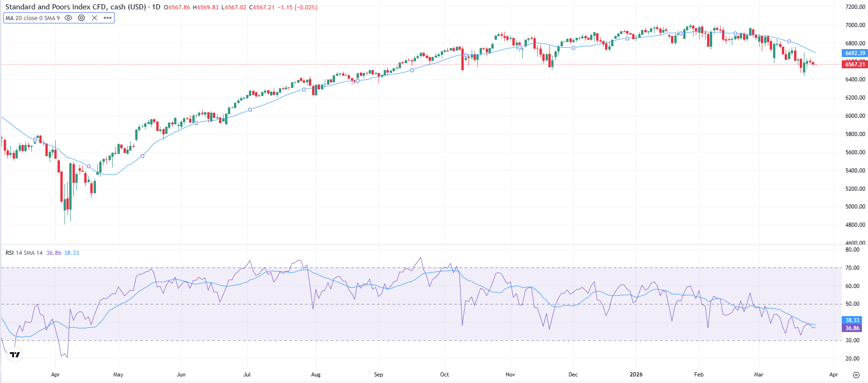Click the 5600.00 price axis label

(x=855, y=152)
